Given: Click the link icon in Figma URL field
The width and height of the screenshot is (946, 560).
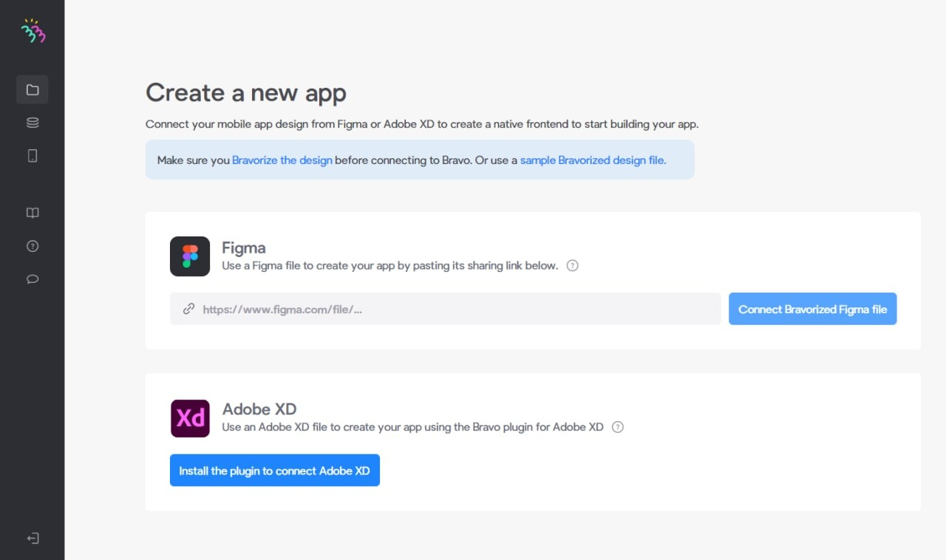Looking at the screenshot, I should [x=188, y=309].
